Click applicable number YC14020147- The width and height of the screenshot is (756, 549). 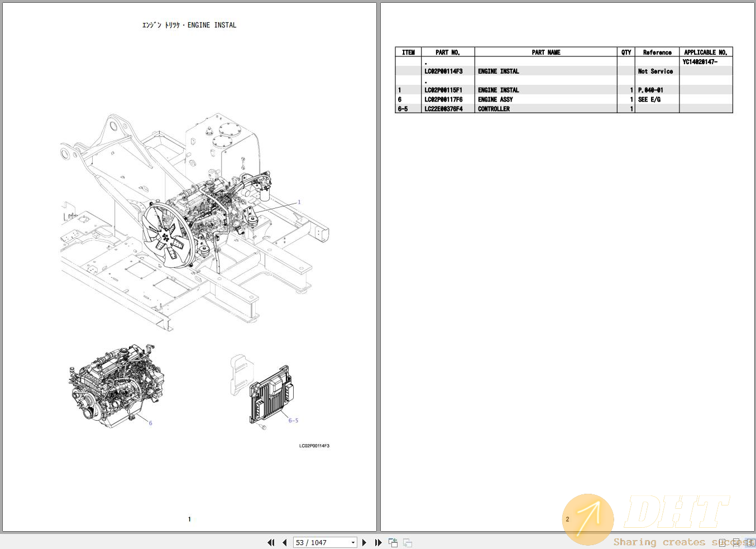pyautogui.click(x=700, y=62)
